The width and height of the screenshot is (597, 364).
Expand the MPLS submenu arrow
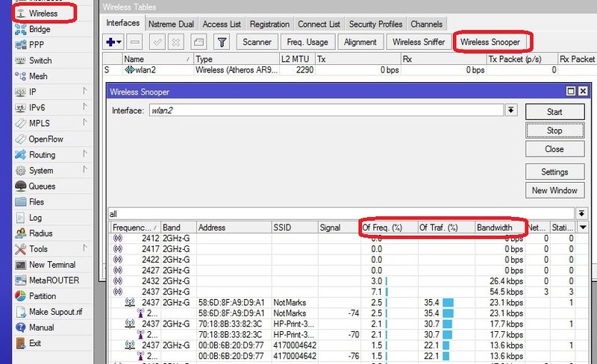coord(85,122)
